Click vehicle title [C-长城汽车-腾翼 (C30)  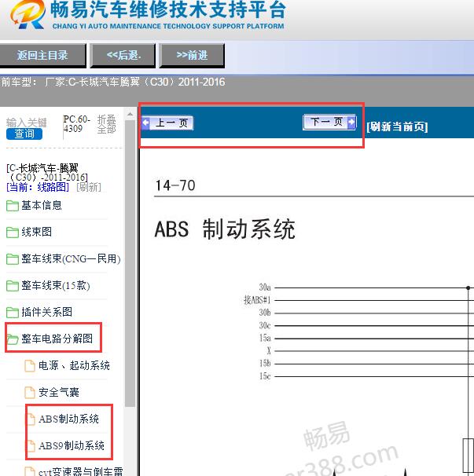coord(47,173)
